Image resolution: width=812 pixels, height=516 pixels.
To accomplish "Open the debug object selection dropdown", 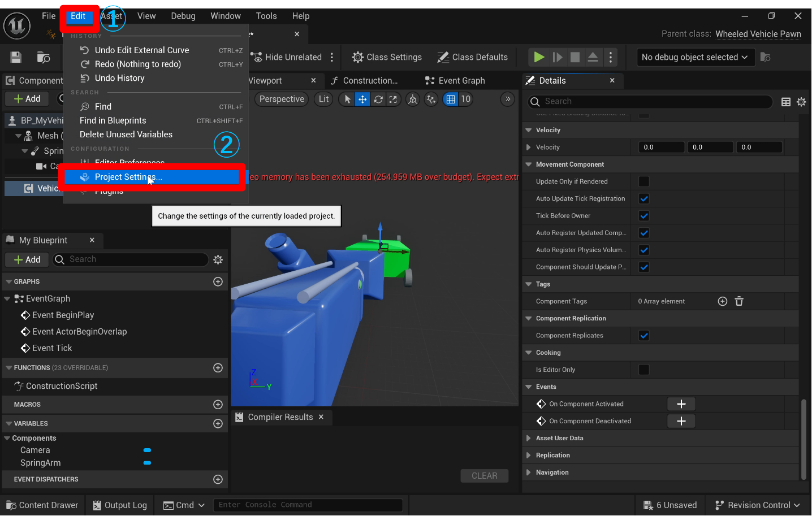I will click(x=696, y=57).
